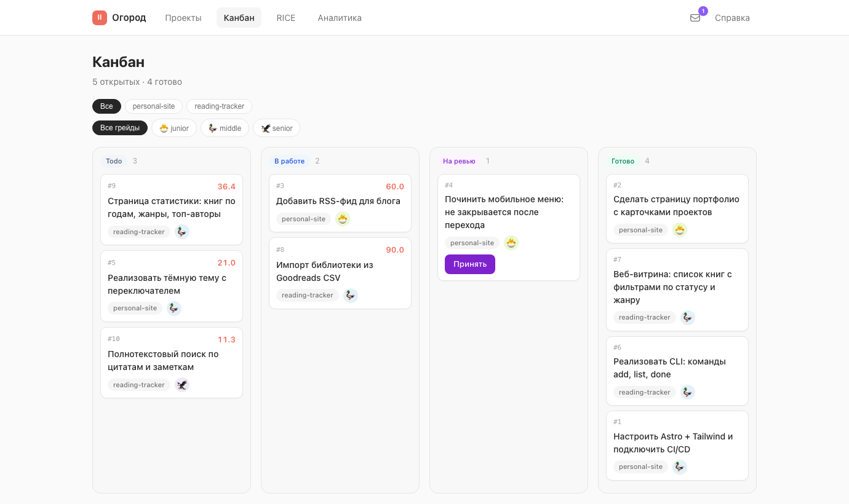Click avatar on card #9 Страница статистики
The image size is (849, 504).
[181, 232]
